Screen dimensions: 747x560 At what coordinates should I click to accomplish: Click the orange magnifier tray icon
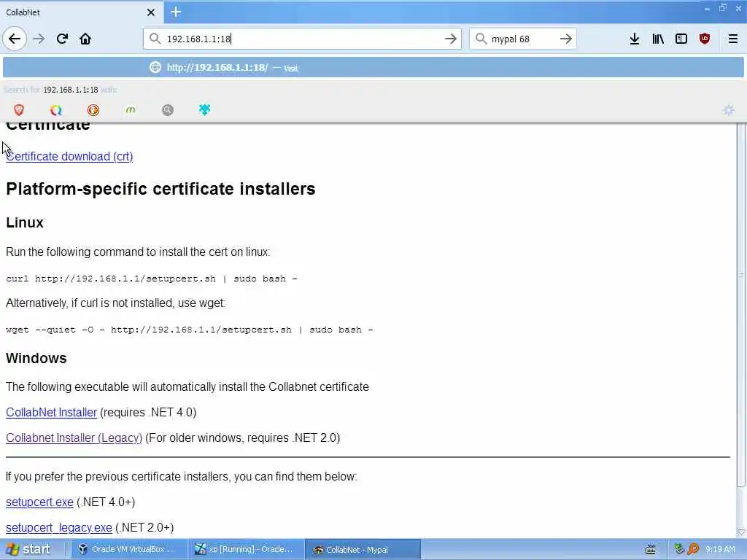tap(693, 550)
